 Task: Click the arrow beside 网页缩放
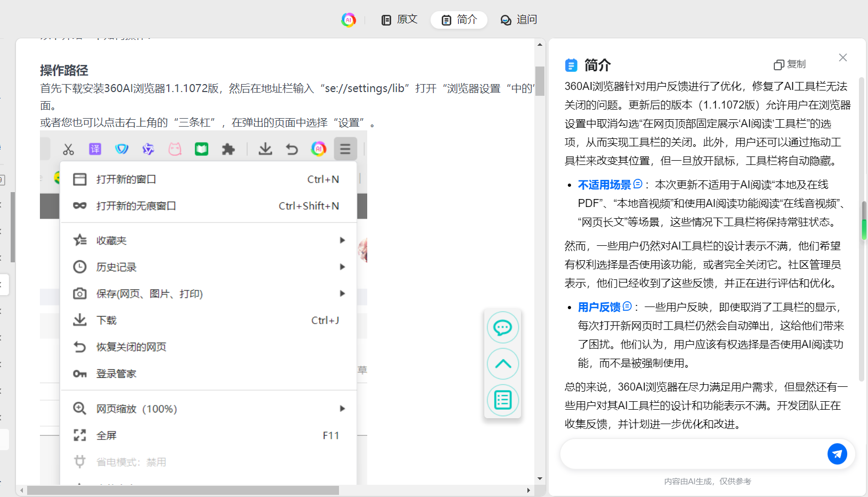(x=343, y=409)
